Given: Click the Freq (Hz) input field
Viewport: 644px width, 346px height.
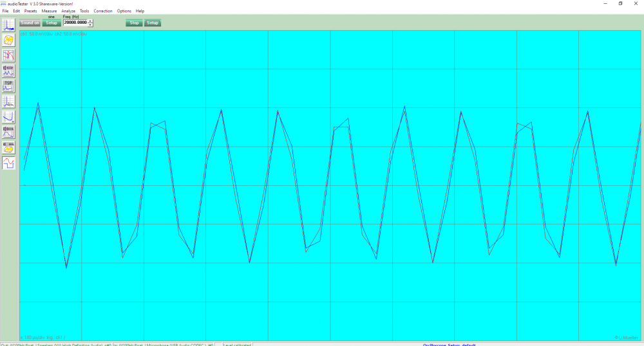Looking at the screenshot, I should (75, 23).
